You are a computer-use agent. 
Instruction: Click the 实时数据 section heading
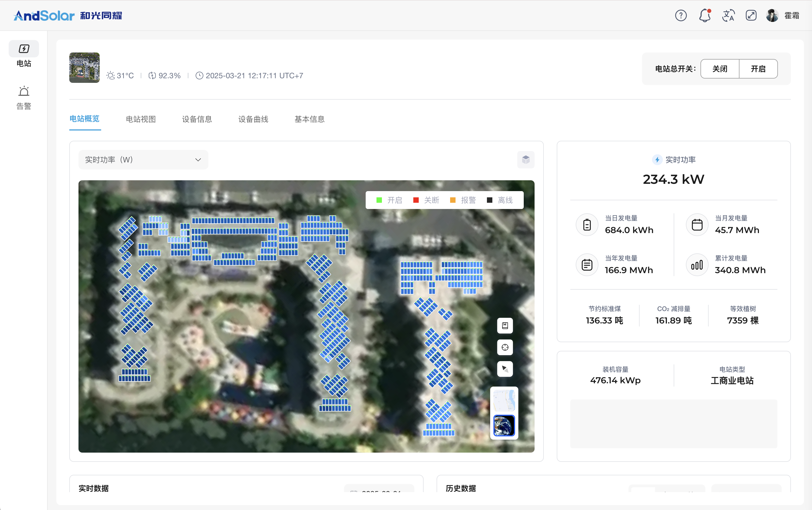(x=94, y=488)
